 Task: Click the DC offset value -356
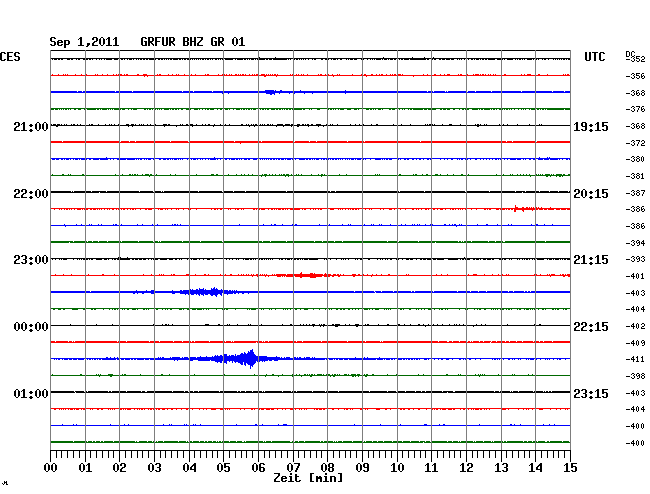(x=635, y=76)
